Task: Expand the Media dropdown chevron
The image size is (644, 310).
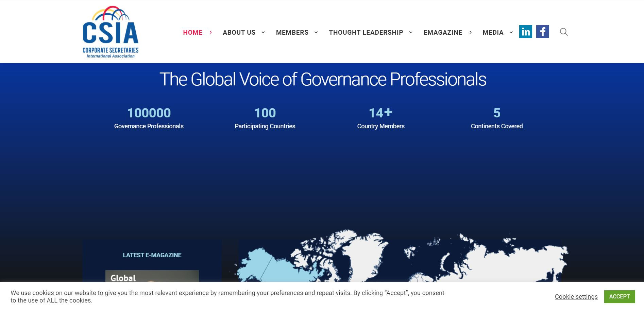Action: click(511, 32)
